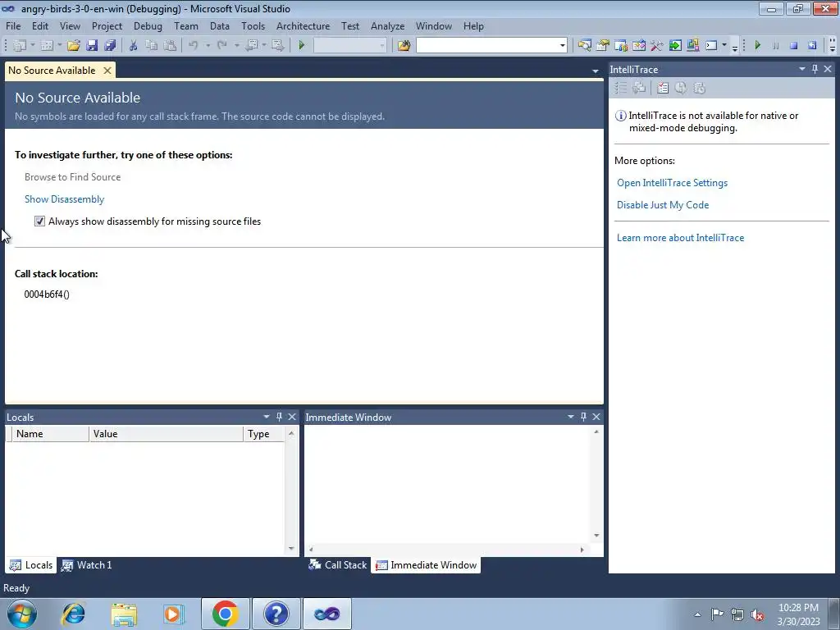Click the Locals Name column header

click(50, 434)
